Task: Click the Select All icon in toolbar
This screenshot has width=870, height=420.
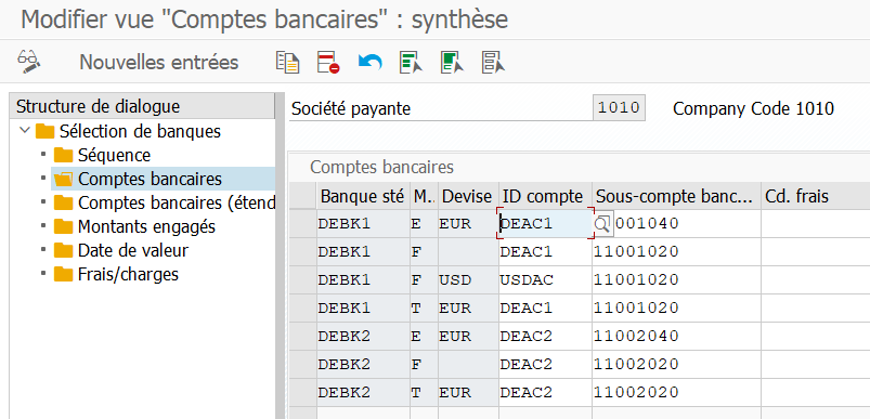Action: tap(410, 62)
